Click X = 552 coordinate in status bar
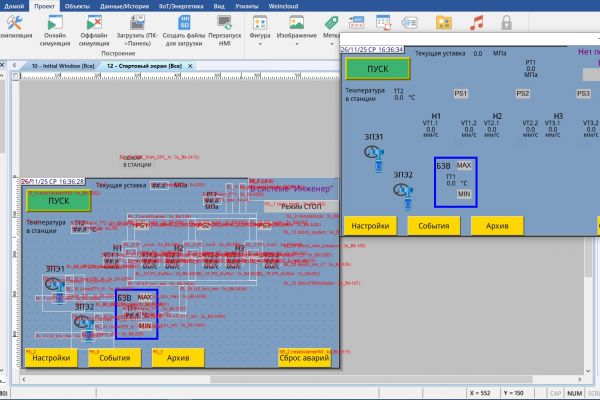 point(480,393)
